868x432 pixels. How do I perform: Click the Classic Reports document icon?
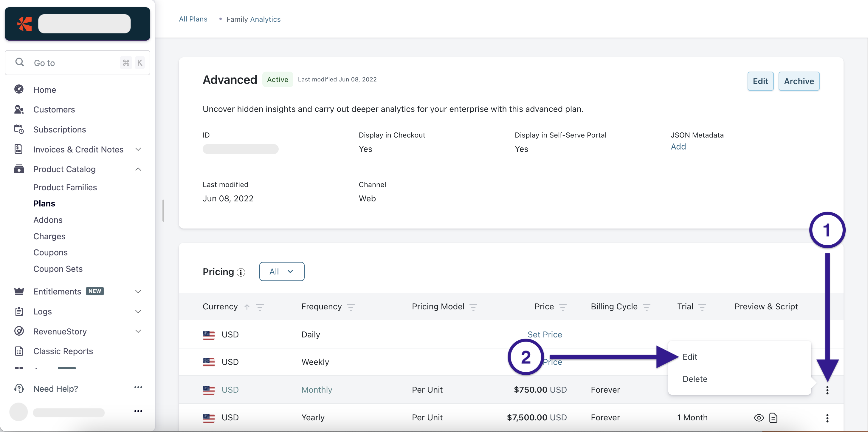[19, 351]
